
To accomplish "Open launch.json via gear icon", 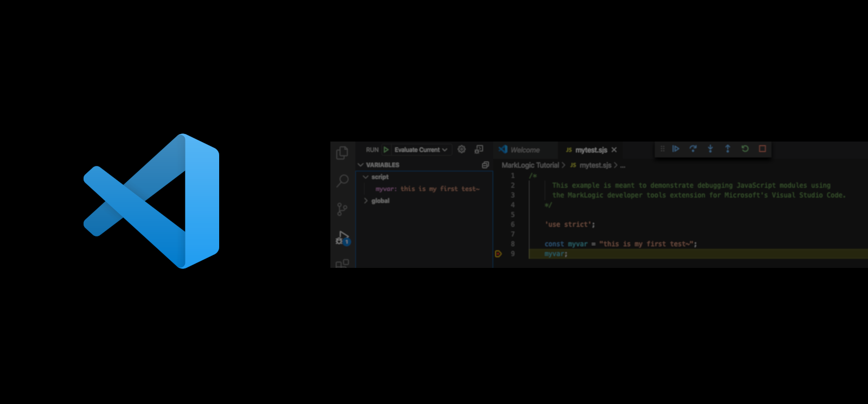I will pos(462,149).
